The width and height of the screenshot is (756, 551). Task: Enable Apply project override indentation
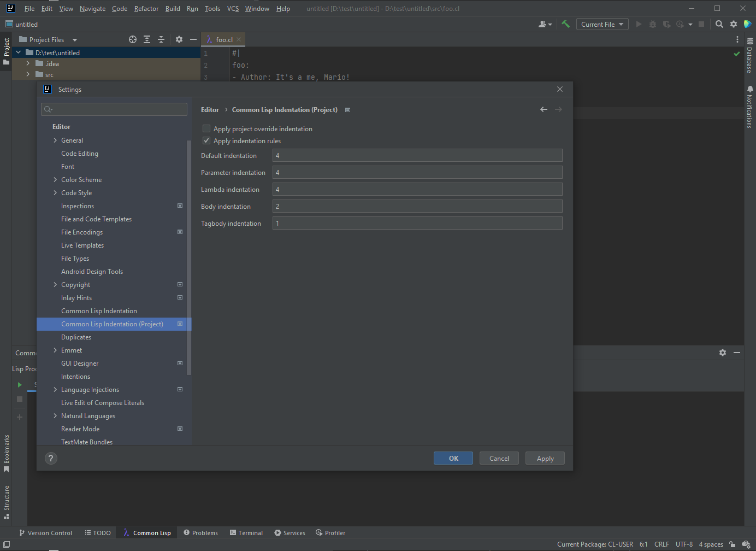click(206, 129)
